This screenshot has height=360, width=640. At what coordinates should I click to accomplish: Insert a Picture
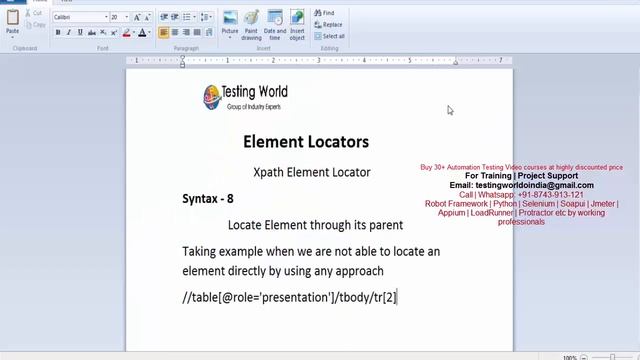click(x=230, y=21)
